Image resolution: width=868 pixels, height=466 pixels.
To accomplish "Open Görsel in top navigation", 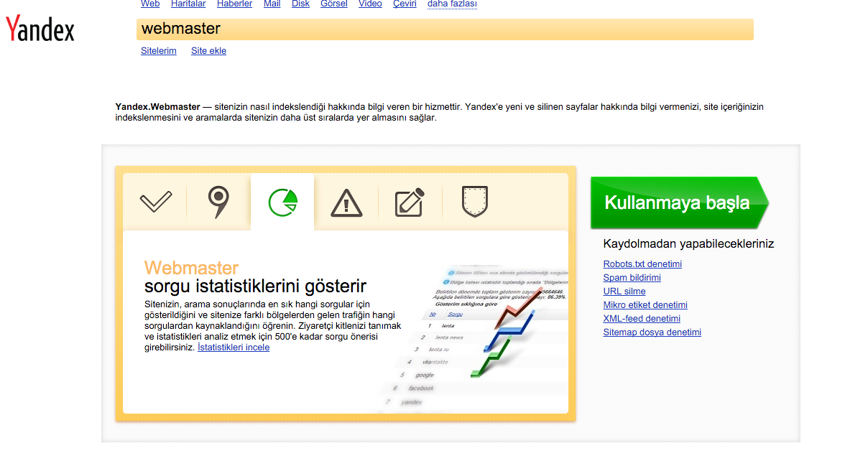I will pyautogui.click(x=334, y=4).
